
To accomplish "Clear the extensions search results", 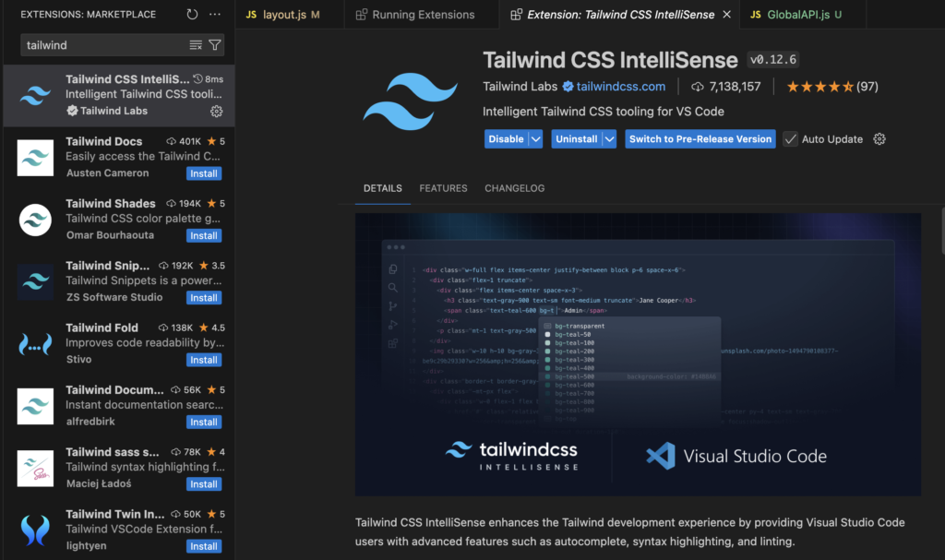I will tap(196, 45).
